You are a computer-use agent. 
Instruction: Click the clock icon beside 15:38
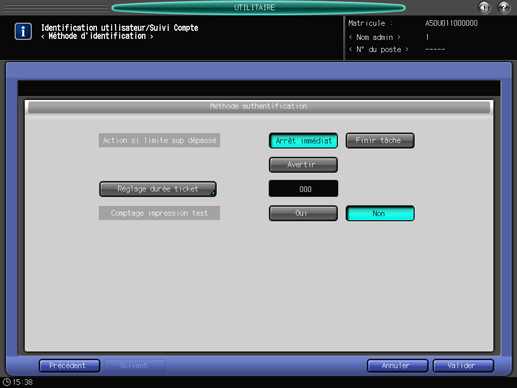pyautogui.click(x=6, y=382)
